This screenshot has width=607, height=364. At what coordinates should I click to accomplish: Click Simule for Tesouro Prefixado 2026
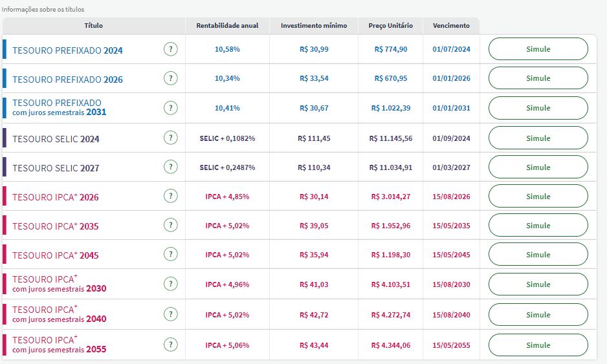pyautogui.click(x=538, y=78)
